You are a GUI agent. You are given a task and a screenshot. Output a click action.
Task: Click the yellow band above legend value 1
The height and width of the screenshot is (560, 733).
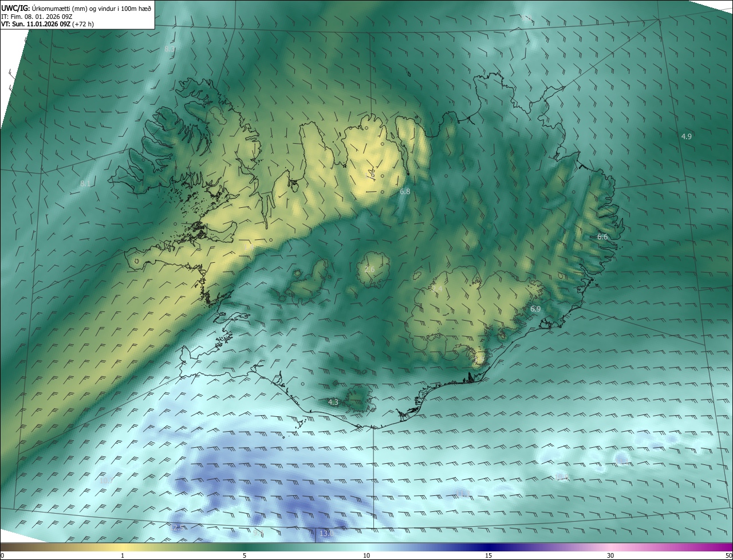click(x=123, y=547)
